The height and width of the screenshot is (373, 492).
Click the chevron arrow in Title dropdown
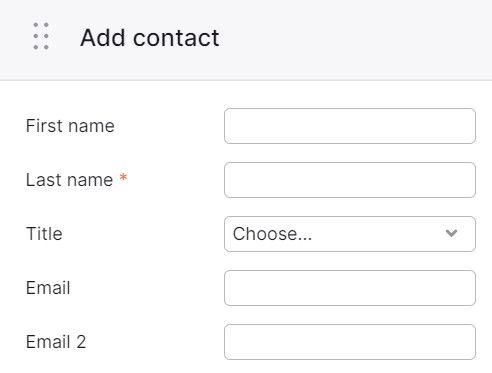(451, 233)
